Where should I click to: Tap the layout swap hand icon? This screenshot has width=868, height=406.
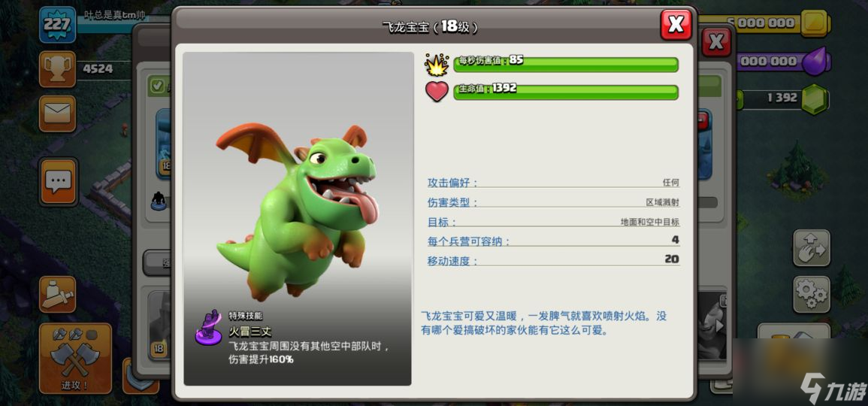pyautogui.click(x=812, y=248)
